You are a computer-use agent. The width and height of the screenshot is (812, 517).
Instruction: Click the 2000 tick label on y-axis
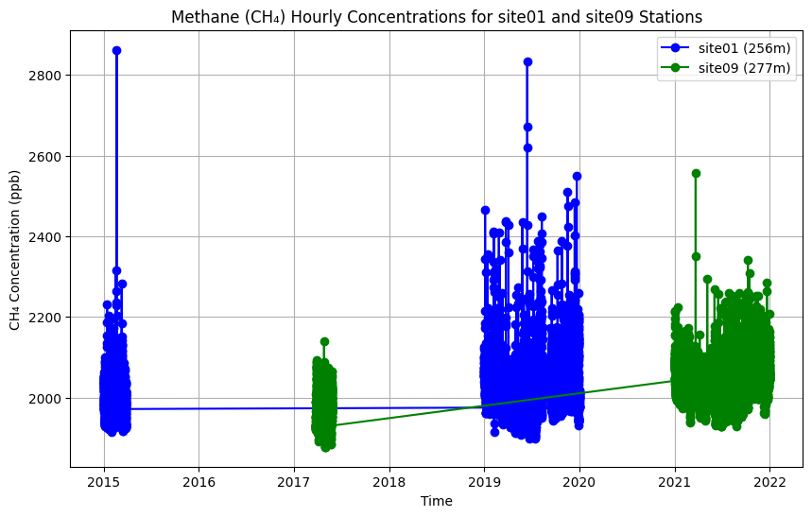(47, 398)
